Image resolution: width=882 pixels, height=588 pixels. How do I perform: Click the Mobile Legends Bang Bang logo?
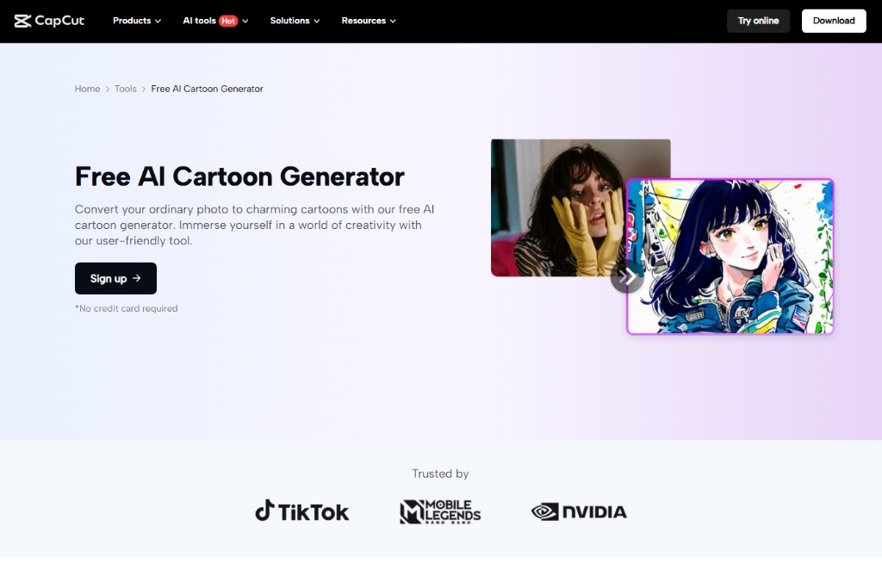(440, 511)
